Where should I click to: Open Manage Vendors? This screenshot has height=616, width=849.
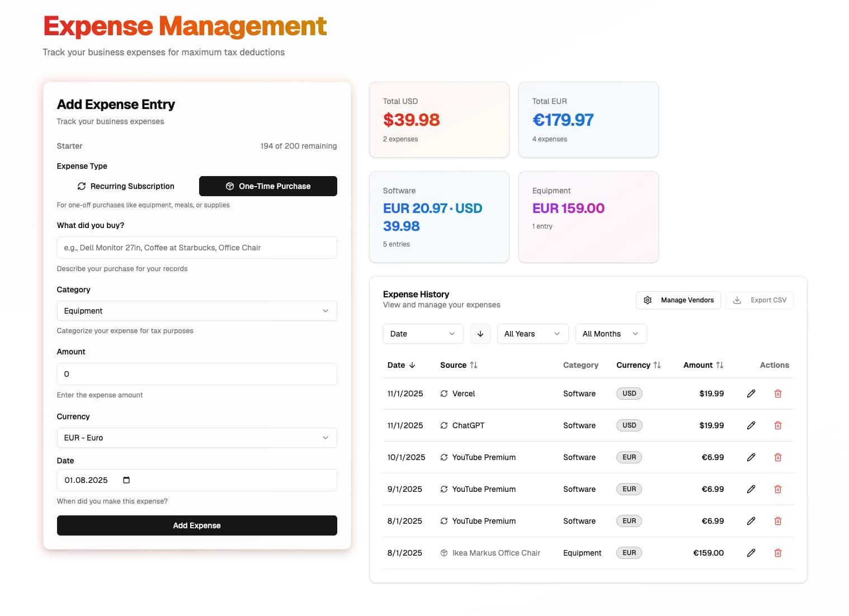pyautogui.click(x=678, y=300)
